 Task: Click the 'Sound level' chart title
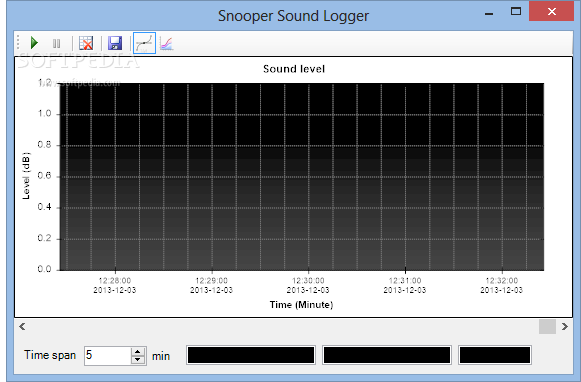pos(294,69)
